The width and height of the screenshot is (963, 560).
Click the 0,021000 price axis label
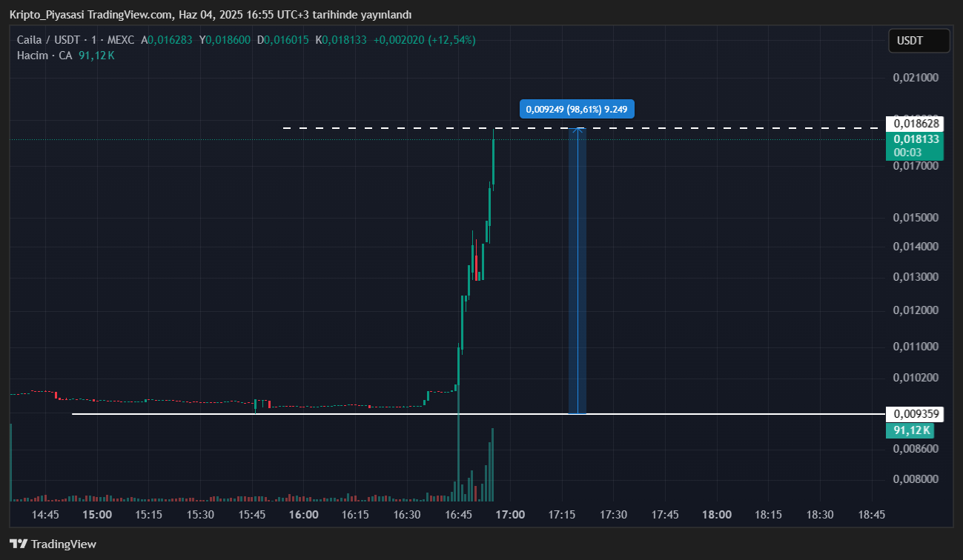click(916, 78)
